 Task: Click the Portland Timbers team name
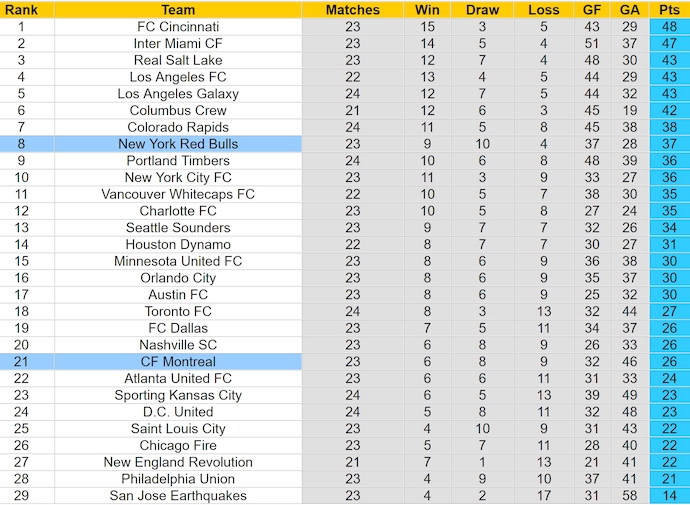pos(178,161)
